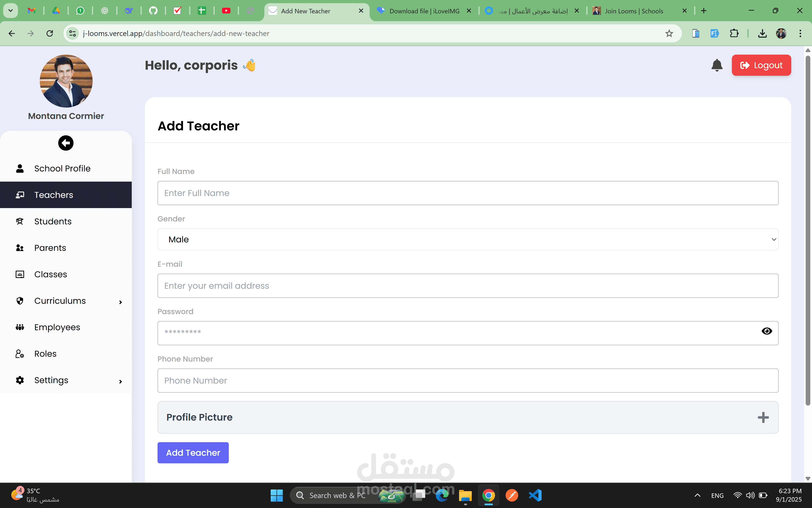
Task: Click the address bar URL
Action: coord(176,33)
